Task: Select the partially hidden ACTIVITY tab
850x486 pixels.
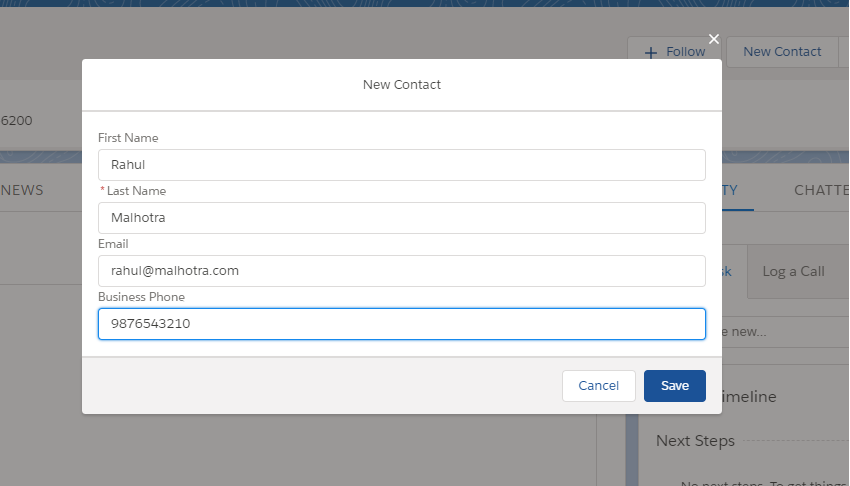Action: tap(730, 190)
